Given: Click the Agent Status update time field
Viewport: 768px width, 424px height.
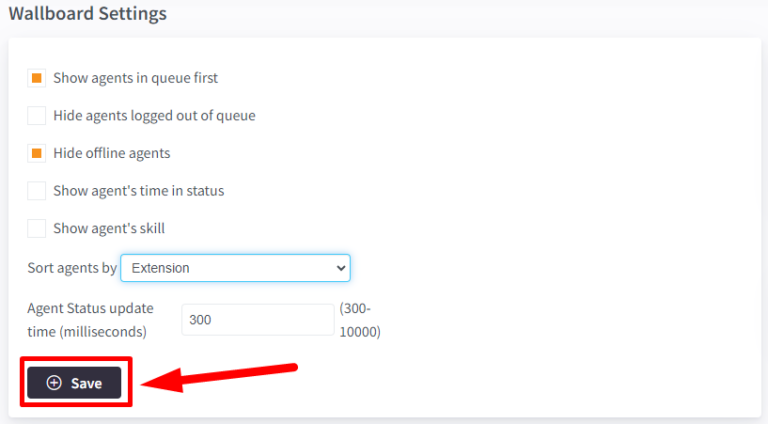Looking at the screenshot, I should click(x=258, y=320).
